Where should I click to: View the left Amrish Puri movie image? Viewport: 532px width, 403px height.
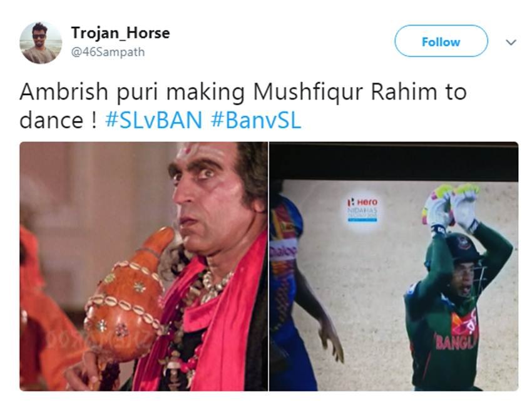pos(144,267)
